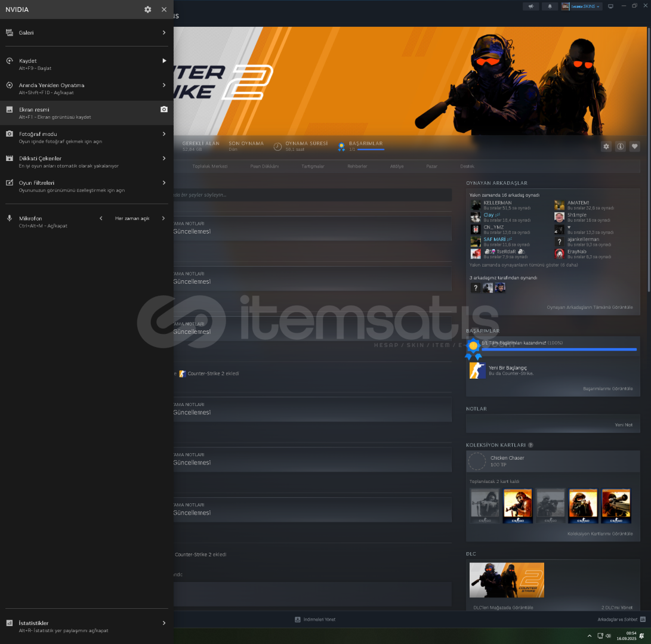The width and height of the screenshot is (651, 644).
Task: Expand the Fotoğraf modu chevron
Action: point(164,134)
